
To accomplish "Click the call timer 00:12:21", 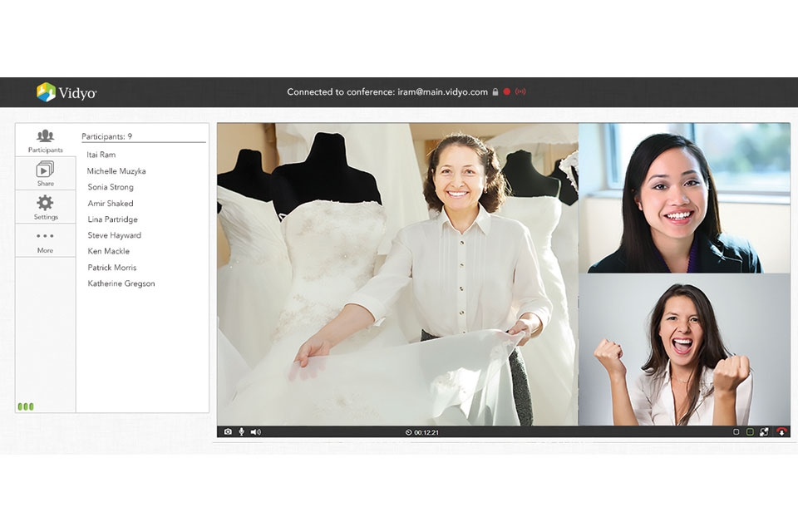I will [422, 432].
